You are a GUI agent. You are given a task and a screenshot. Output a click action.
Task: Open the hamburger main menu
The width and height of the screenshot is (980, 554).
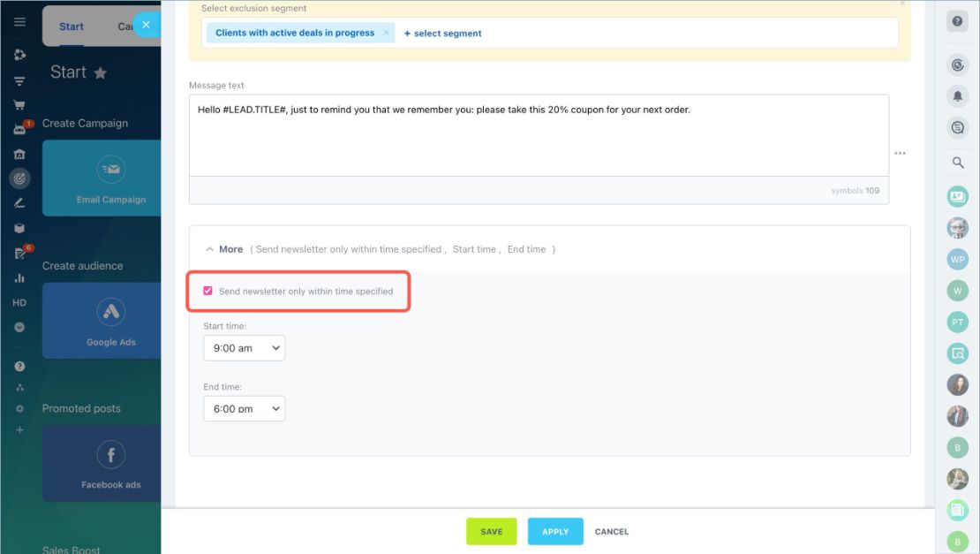19,22
